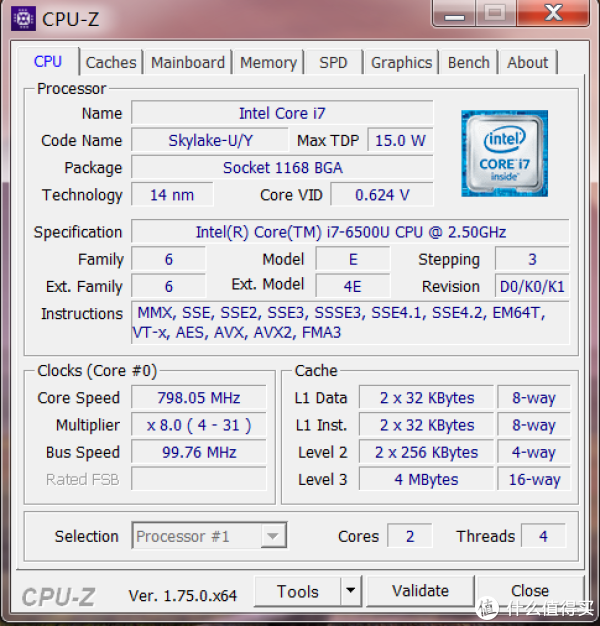Open the Tools button dropdown arrow
This screenshot has height=626, width=600.
(350, 590)
